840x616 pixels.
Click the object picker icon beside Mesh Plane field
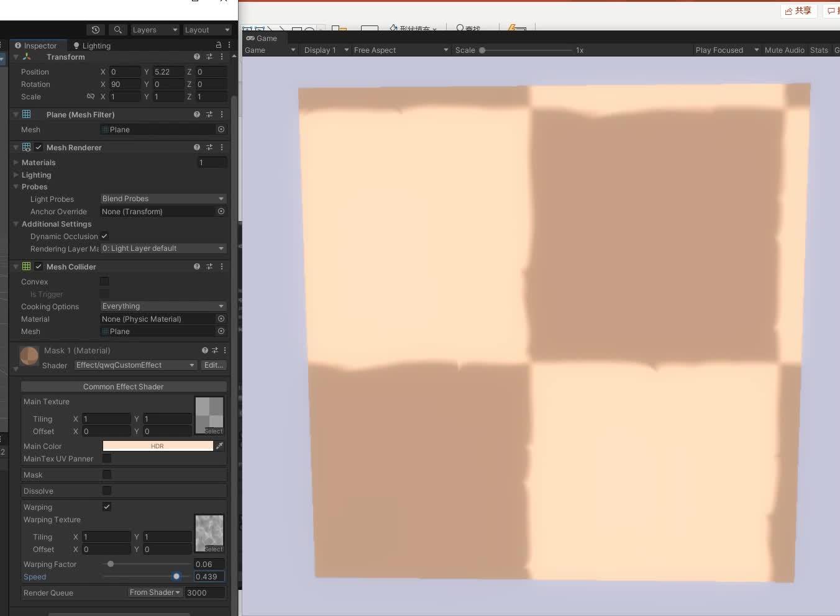(221, 129)
